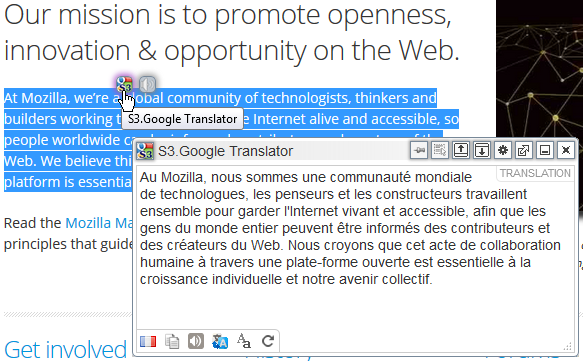Change translation font size with Aa icon
Screen dimensions: 583x361
[244, 341]
